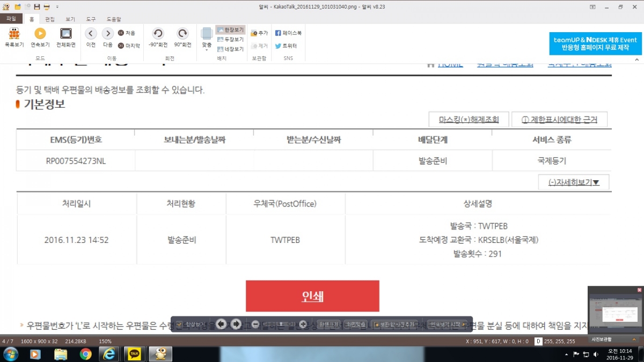Select 네장보기 four-page layout

[x=230, y=49]
